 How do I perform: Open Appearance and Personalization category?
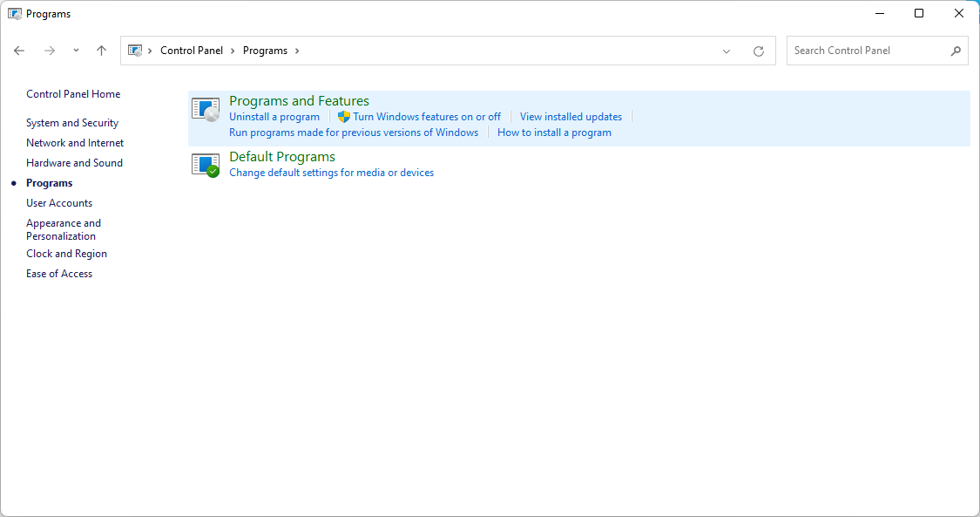pyautogui.click(x=63, y=229)
